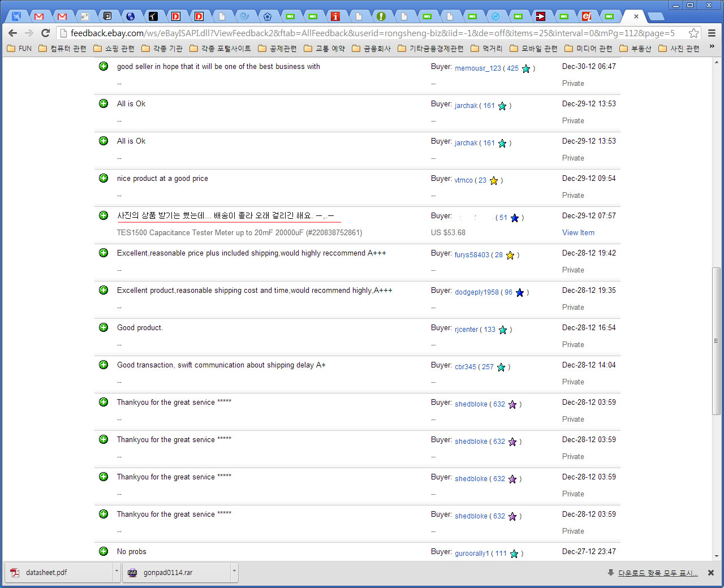This screenshot has width=724, height=588.
Task: Click the feedback.ebay.com address bar
Action: (x=372, y=33)
